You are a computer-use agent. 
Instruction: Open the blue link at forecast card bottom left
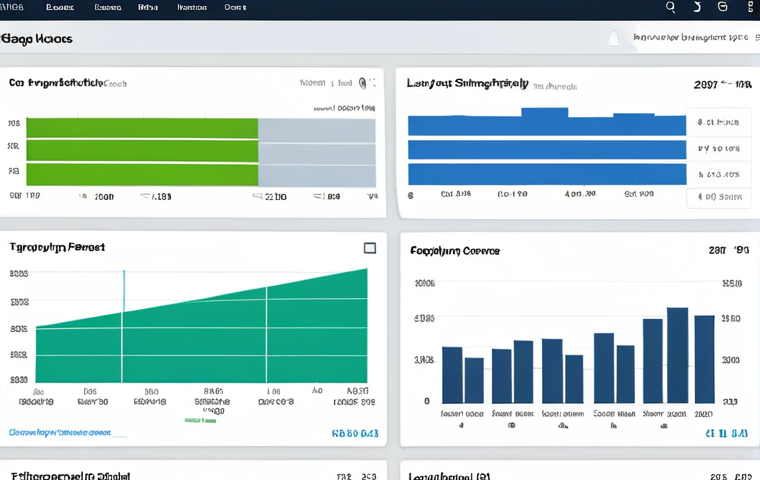[60, 432]
